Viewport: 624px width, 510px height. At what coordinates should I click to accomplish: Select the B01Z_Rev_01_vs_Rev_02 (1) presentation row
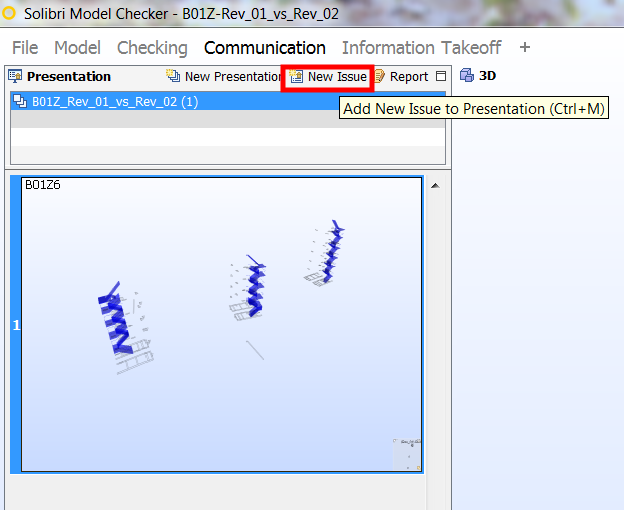point(228,101)
